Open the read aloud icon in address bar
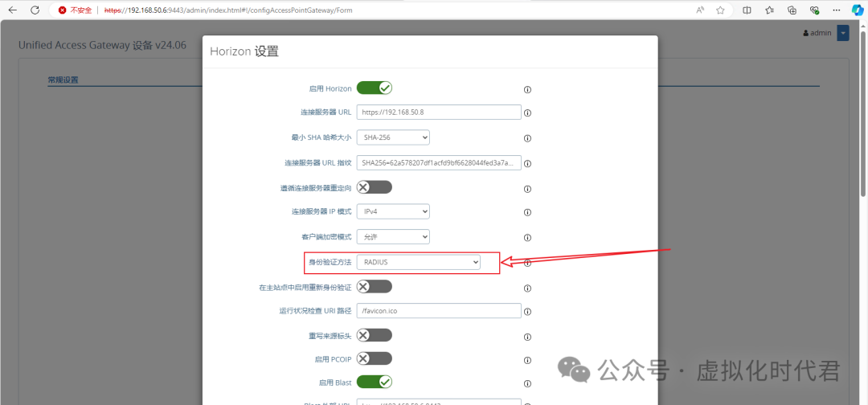 pyautogui.click(x=700, y=10)
